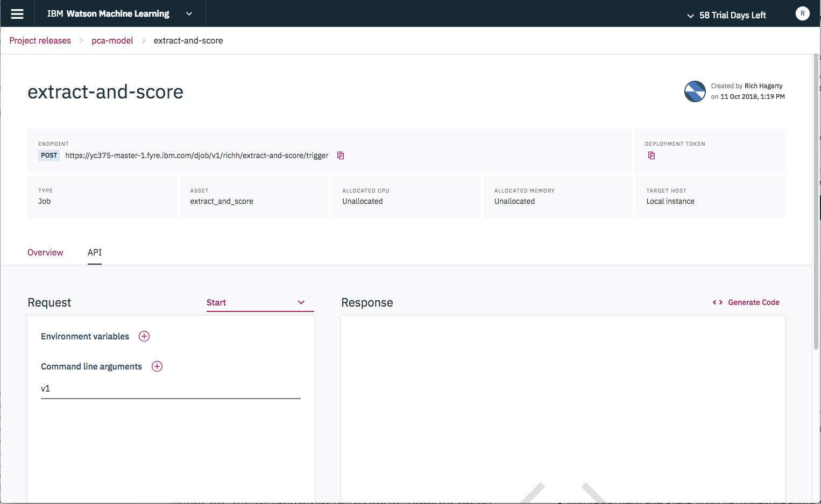Screen dimensions: 821x504
Task: Navigate to pca-model breadcrumb
Action: tap(112, 40)
